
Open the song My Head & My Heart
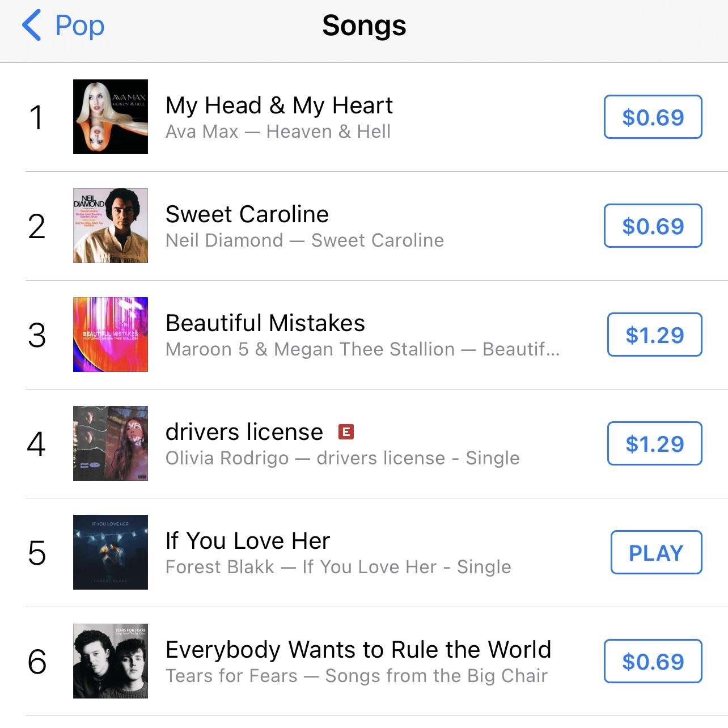pos(279,105)
